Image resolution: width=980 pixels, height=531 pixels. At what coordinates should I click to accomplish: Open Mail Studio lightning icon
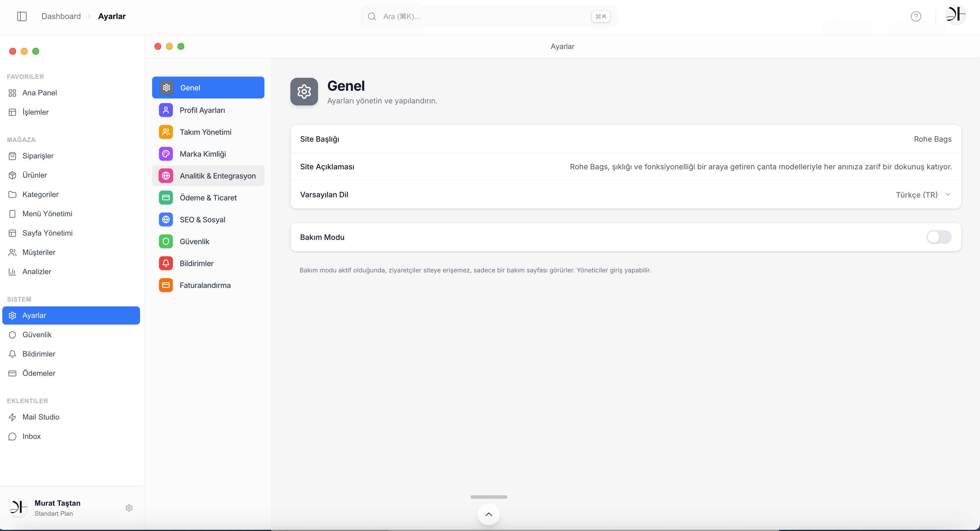click(13, 417)
